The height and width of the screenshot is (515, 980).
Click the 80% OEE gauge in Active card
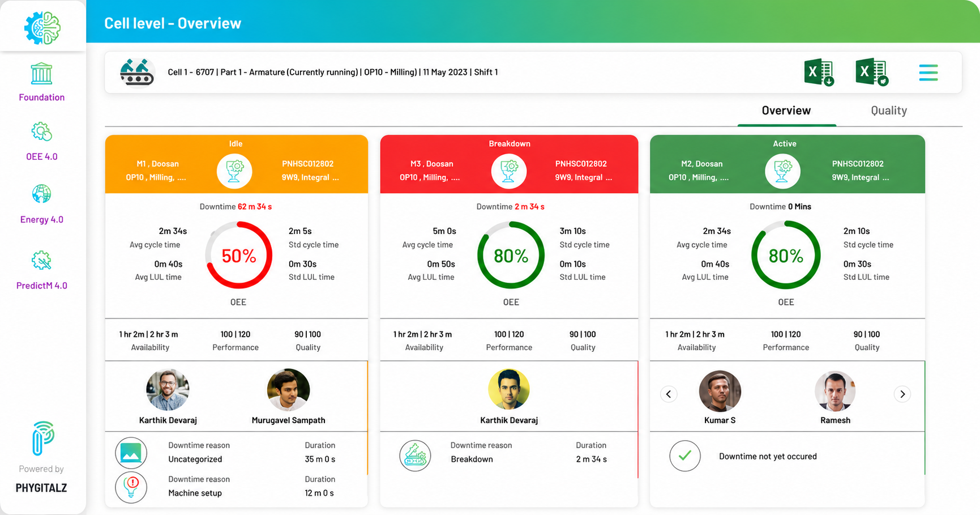(x=786, y=256)
